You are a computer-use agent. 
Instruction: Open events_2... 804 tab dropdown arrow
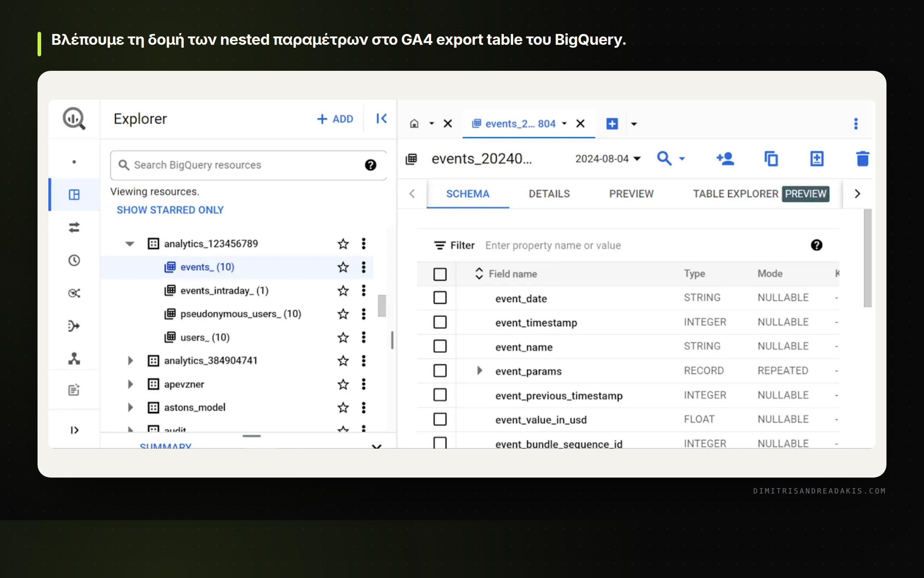[x=564, y=124]
